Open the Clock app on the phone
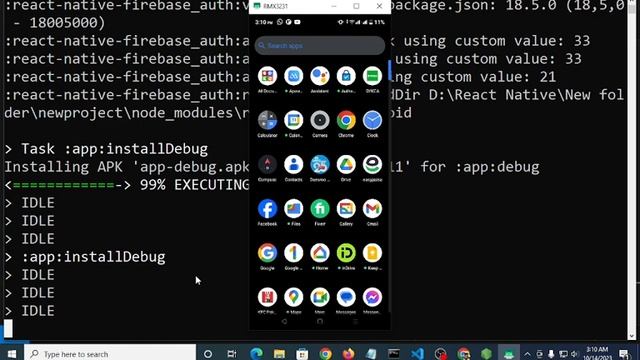The image size is (640, 360). (372, 120)
